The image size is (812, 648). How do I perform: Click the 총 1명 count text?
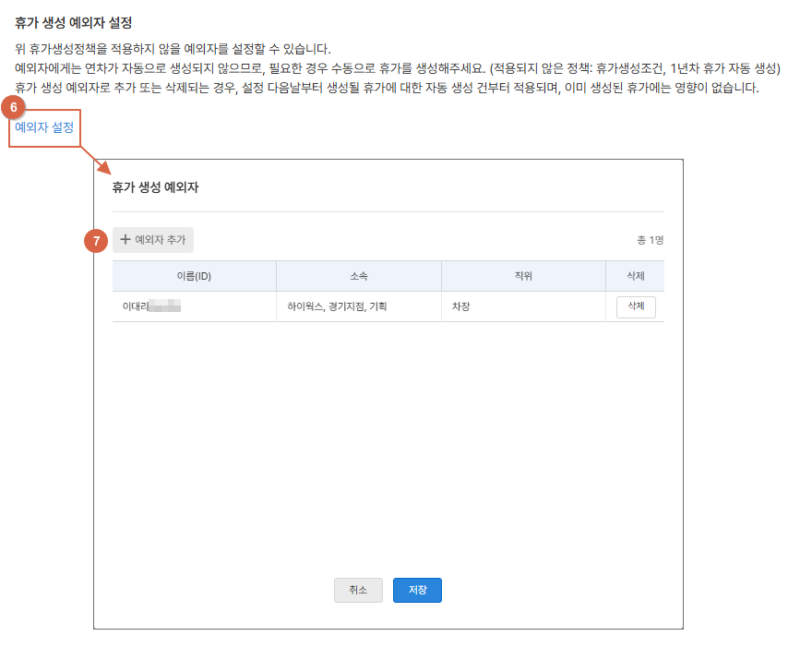point(650,240)
